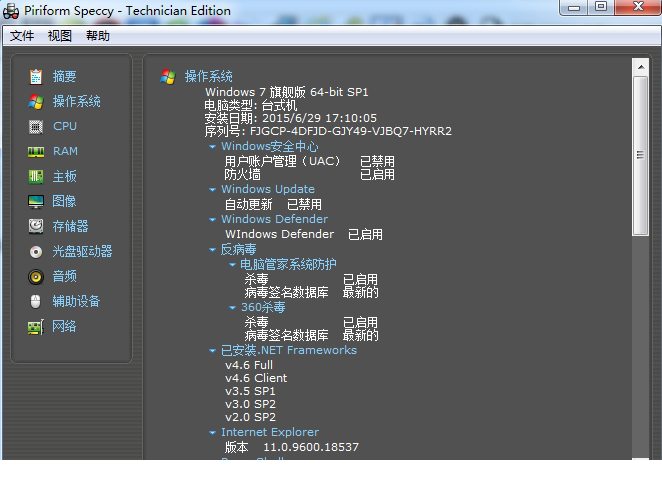Click the CPU chip icon in sidebar
The height and width of the screenshot is (478, 662).
click(36, 127)
